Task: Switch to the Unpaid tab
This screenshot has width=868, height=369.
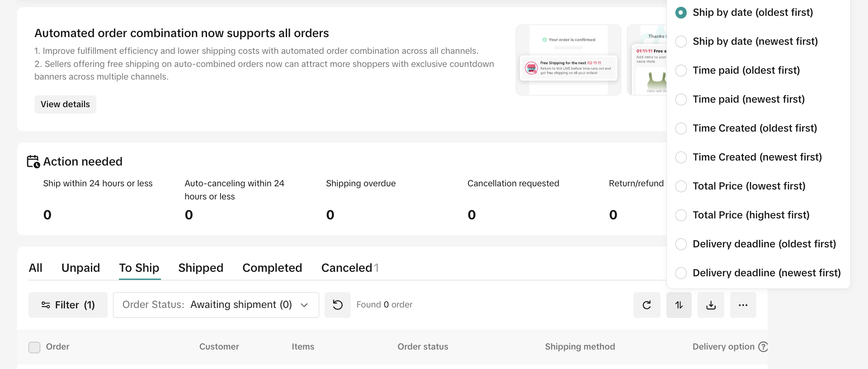Action: 80,268
